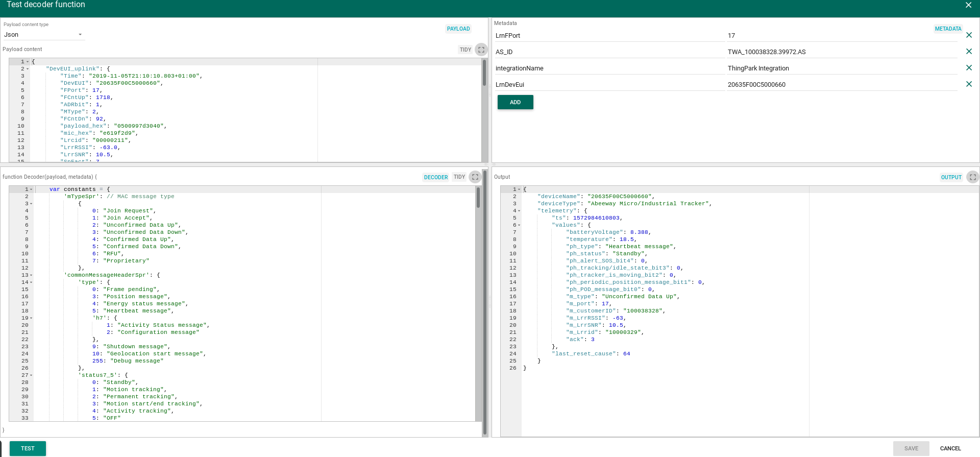The height and width of the screenshot is (457, 980).
Task: Click the SAVE button
Action: click(x=911, y=448)
